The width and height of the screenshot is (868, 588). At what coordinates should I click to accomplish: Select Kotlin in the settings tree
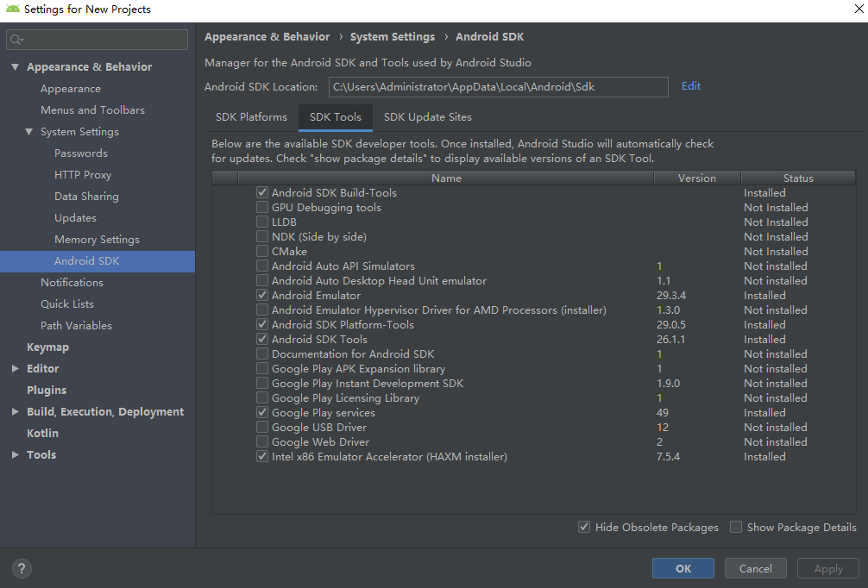42,434
